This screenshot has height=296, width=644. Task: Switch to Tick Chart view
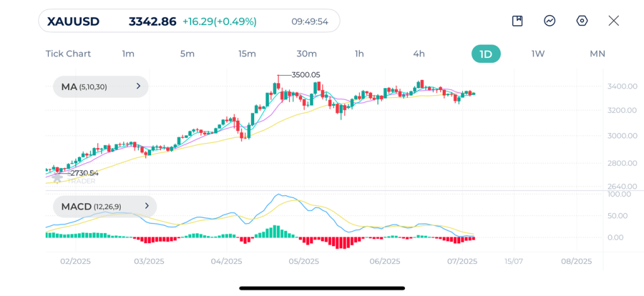coord(68,54)
